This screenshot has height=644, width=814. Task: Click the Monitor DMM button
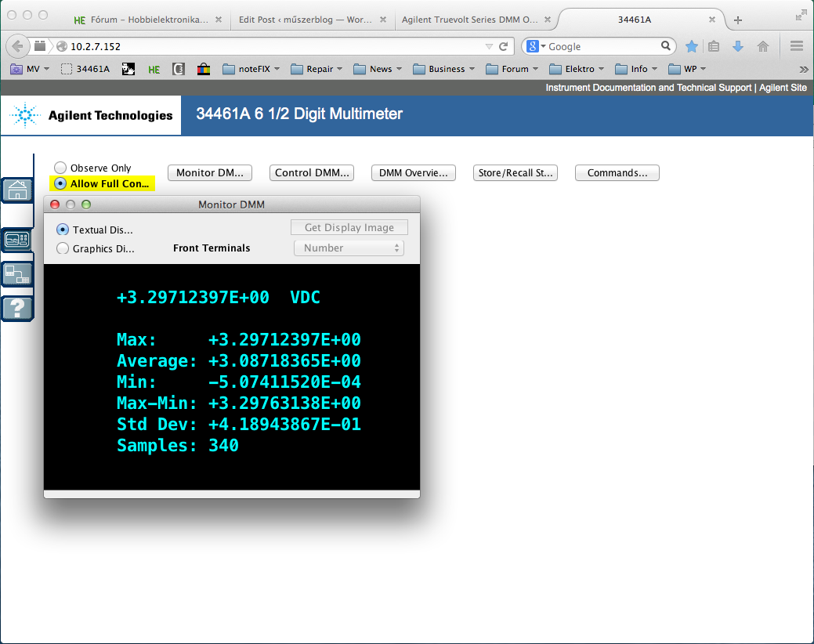pyautogui.click(x=210, y=173)
